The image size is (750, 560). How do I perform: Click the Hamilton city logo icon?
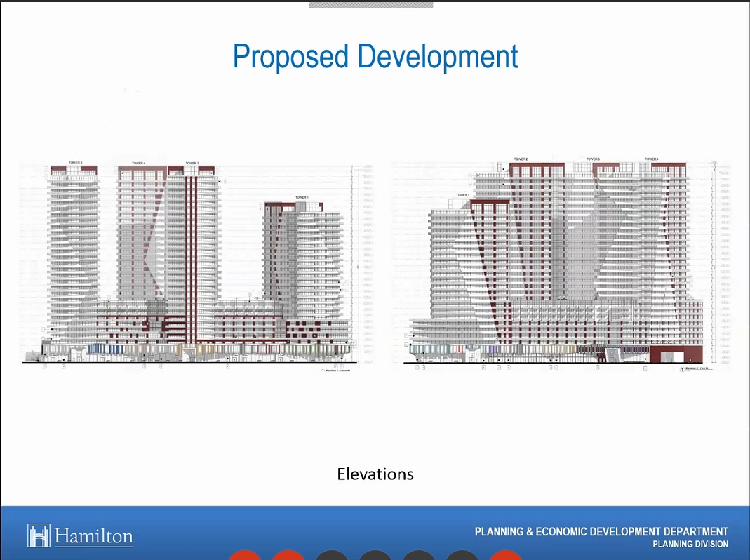pos(39,536)
